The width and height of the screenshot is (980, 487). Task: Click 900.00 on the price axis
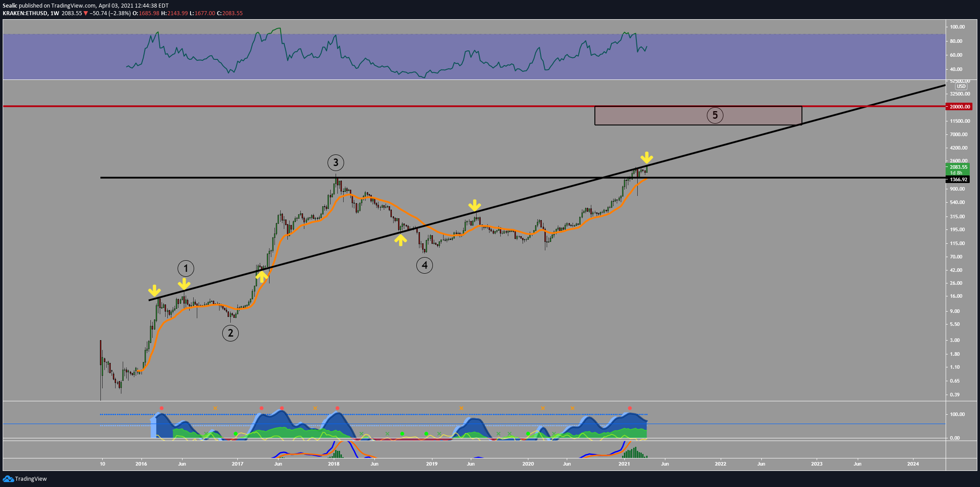point(957,189)
